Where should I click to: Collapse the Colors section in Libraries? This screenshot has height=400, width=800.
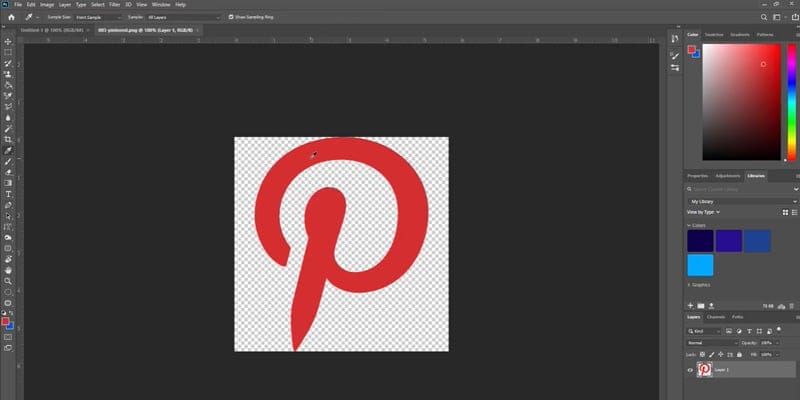[689, 225]
